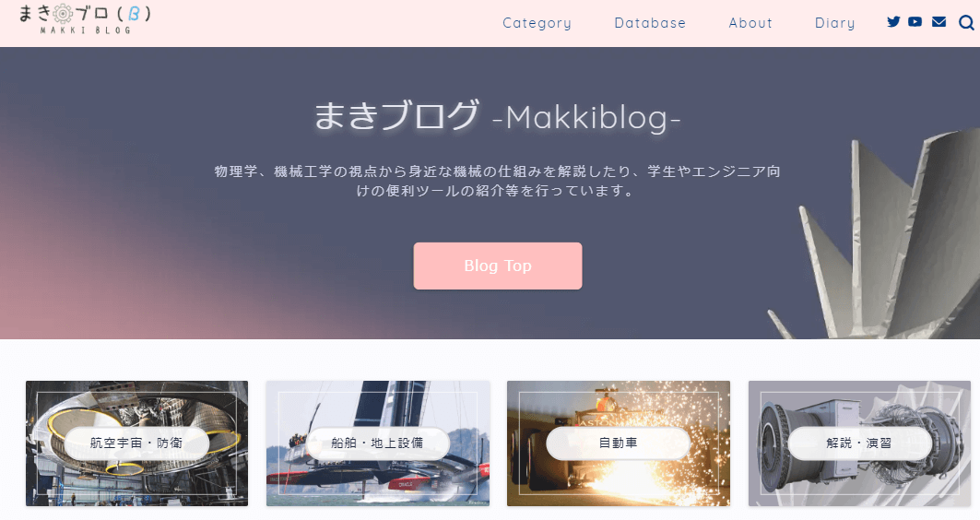The height and width of the screenshot is (520, 980).
Task: Open the Category menu
Action: (537, 23)
